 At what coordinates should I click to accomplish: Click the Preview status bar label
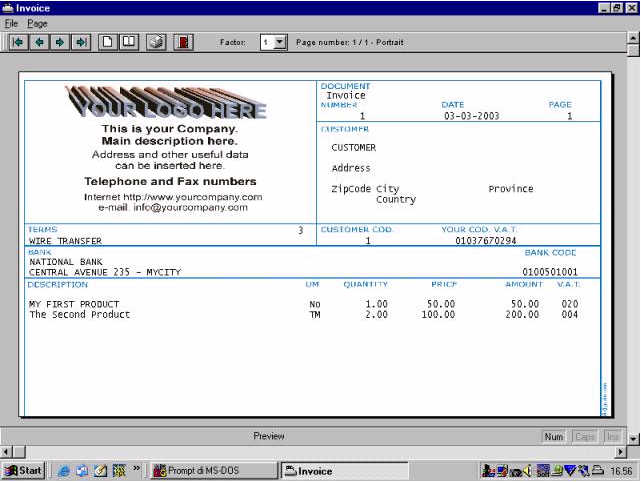269,436
